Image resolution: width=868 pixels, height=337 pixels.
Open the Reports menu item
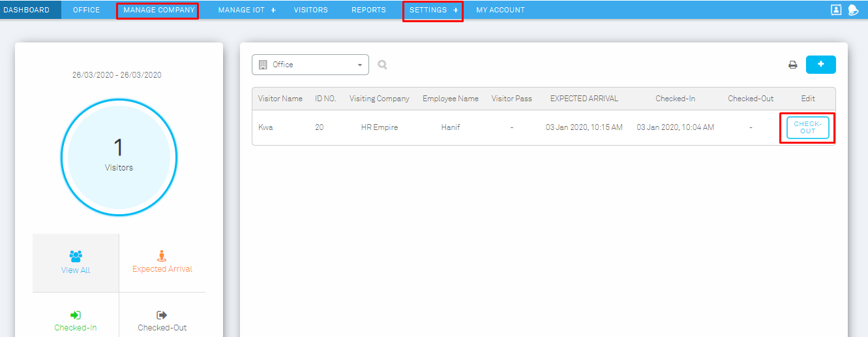[368, 10]
